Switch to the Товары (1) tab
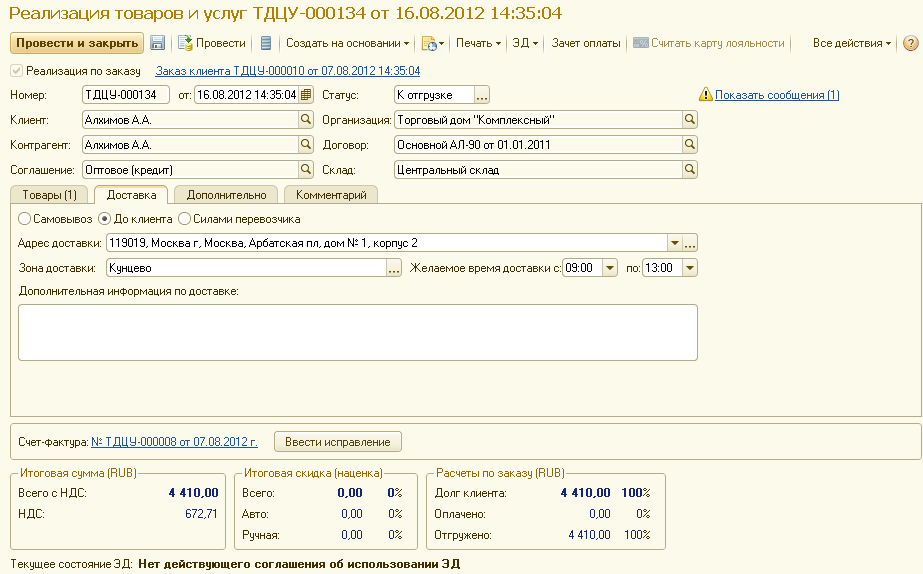 pos(49,195)
